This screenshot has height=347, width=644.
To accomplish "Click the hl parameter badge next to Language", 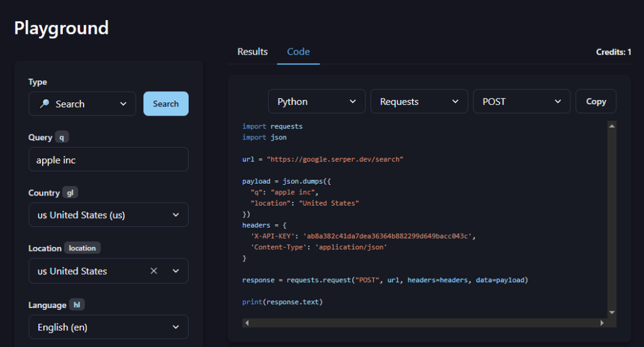I will (x=77, y=305).
